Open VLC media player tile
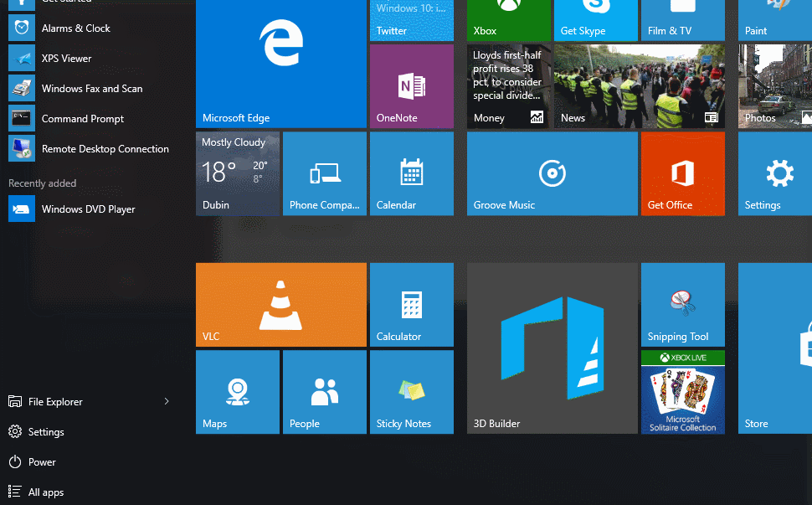 pyautogui.click(x=280, y=305)
